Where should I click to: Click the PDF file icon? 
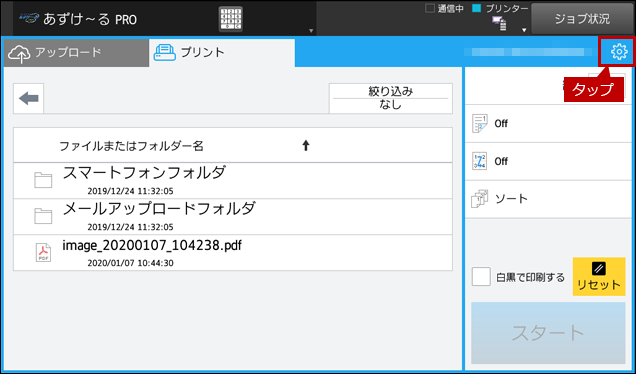click(x=43, y=252)
